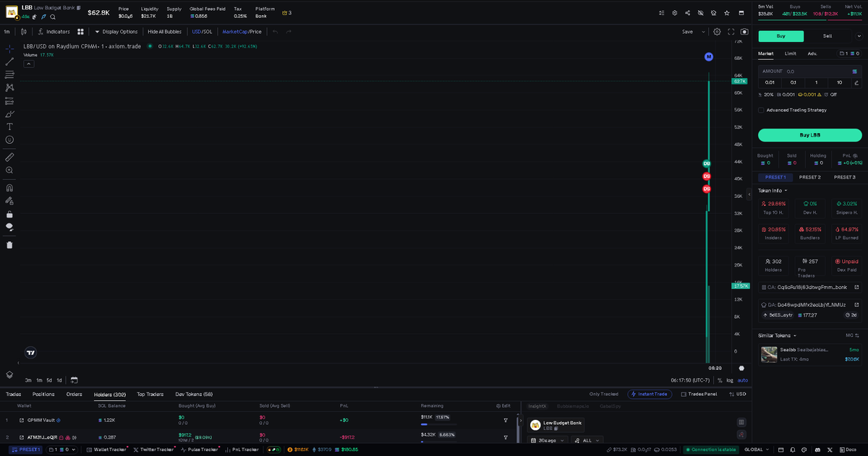Viewport: 868px width, 456px height.
Task: Toggle Only Tracked filter
Action: pyautogui.click(x=604, y=395)
